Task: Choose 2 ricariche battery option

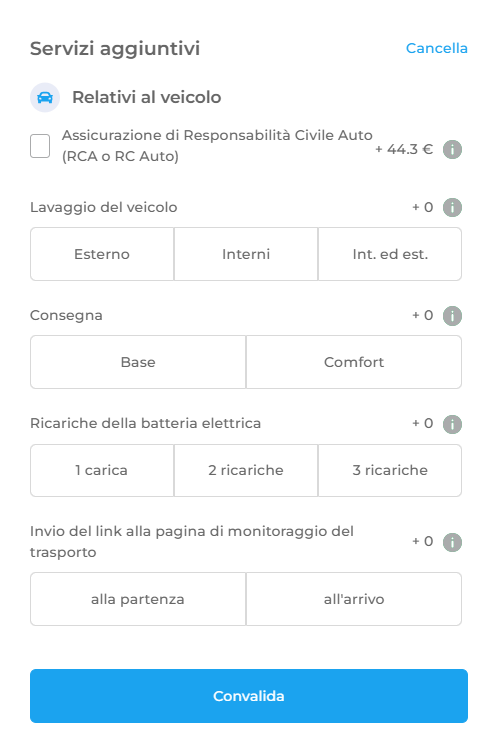Action: click(x=246, y=470)
